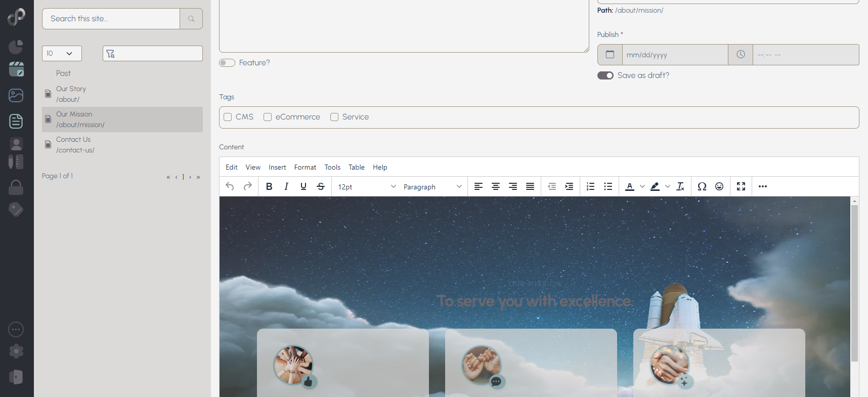Increase indent in editor

(x=569, y=186)
